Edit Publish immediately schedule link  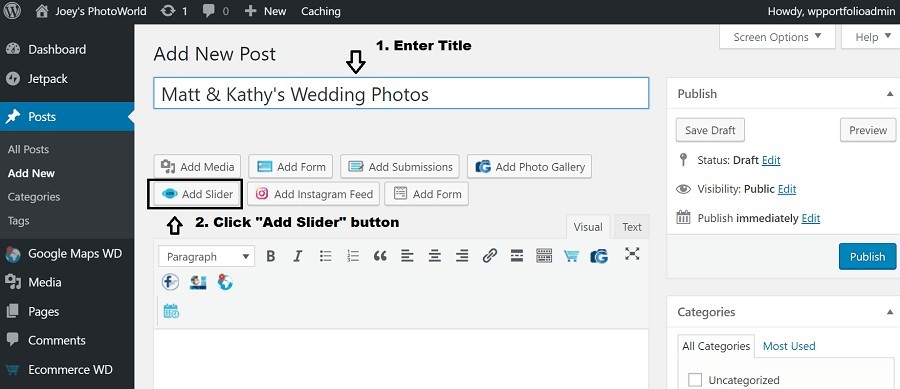[810, 218]
